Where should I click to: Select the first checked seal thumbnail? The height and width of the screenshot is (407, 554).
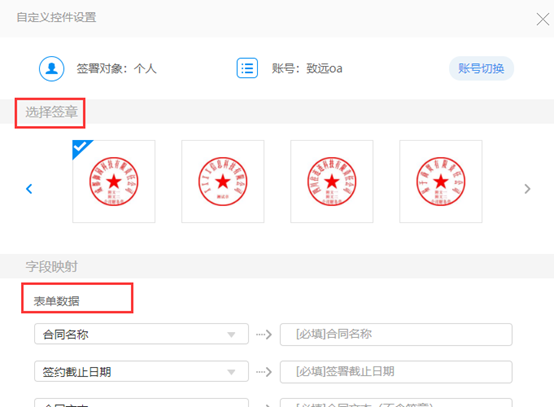(x=114, y=181)
